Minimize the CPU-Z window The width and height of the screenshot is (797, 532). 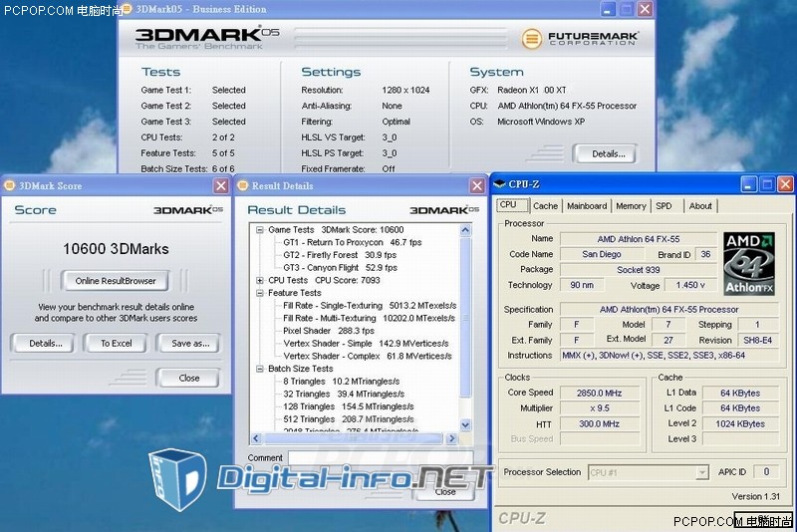[x=747, y=184]
